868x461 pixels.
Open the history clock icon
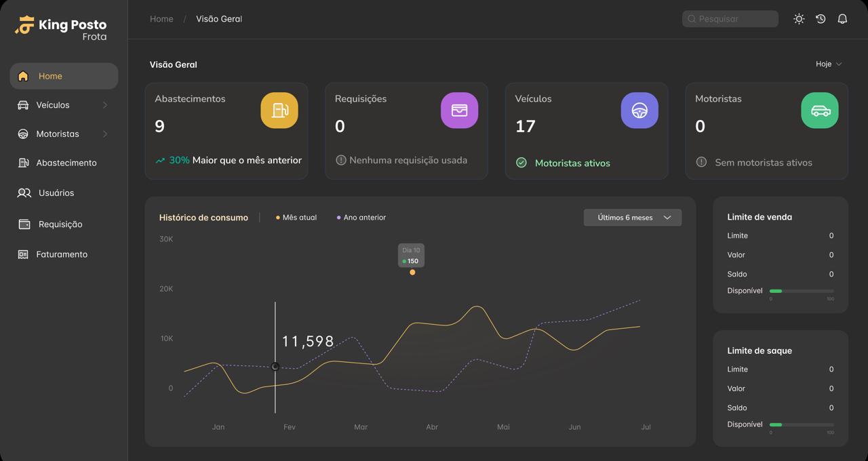pyautogui.click(x=821, y=19)
